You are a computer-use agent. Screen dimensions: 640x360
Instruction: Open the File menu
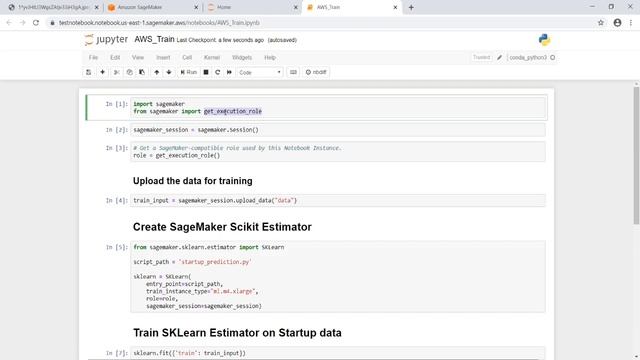pos(93,58)
